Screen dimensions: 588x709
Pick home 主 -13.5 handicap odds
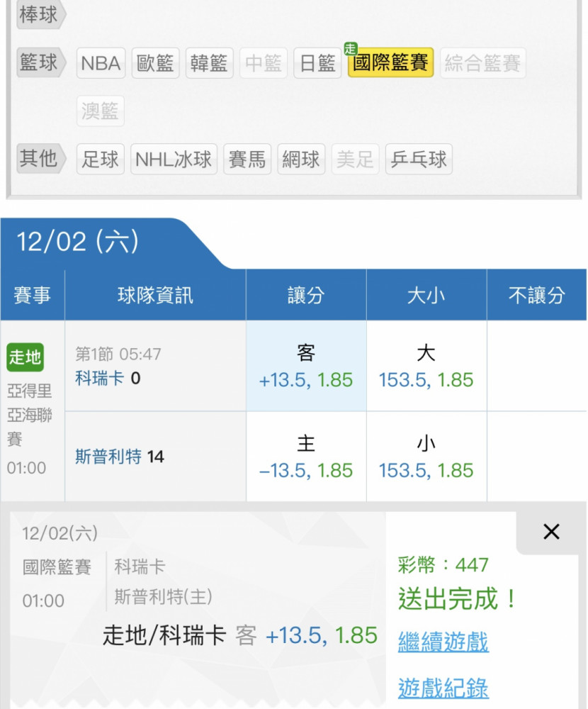(x=306, y=456)
